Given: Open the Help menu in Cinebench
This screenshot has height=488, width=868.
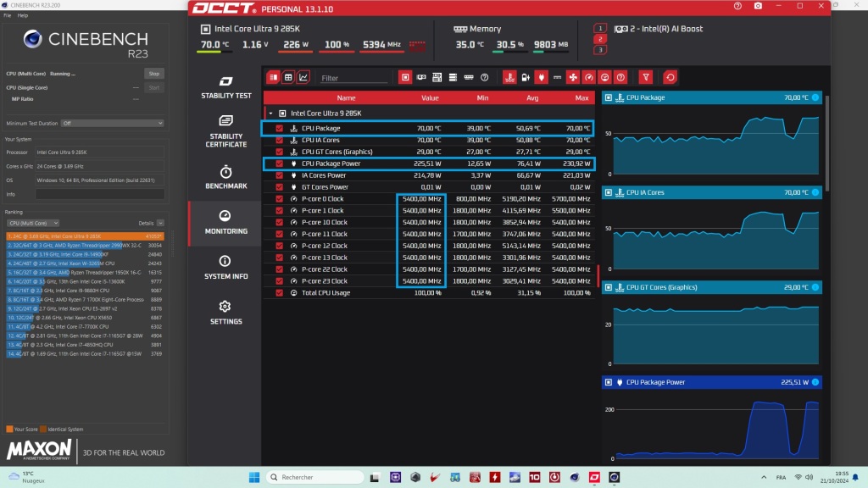Looking at the screenshot, I should (23, 15).
